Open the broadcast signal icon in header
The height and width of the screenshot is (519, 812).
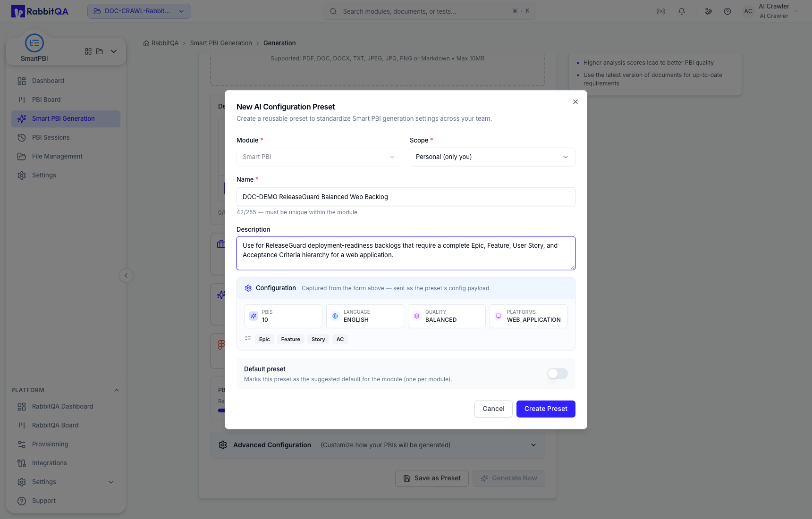point(661,11)
